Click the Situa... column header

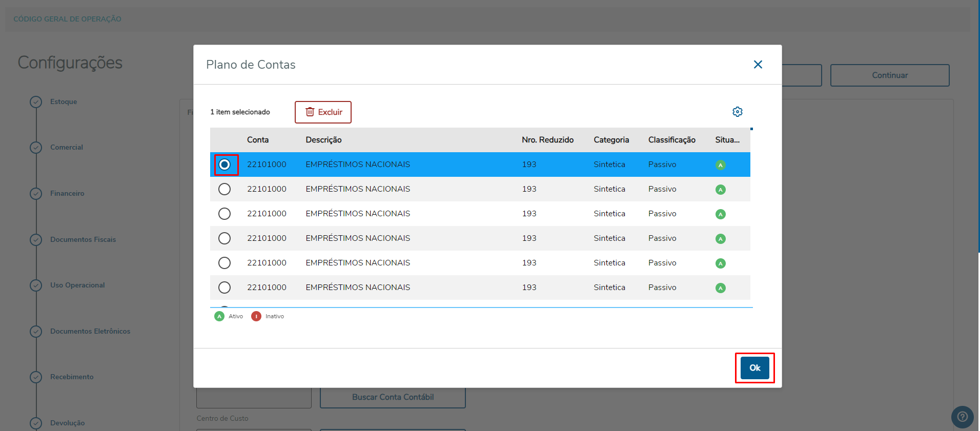[727, 140]
